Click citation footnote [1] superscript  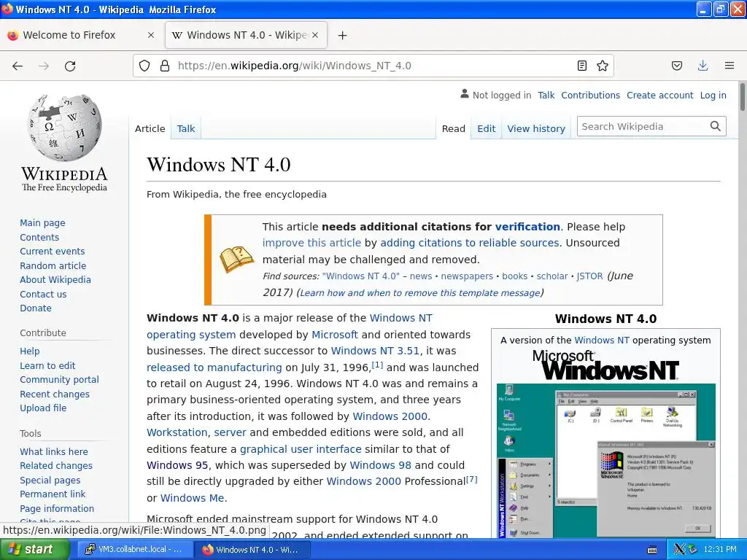pos(377,365)
